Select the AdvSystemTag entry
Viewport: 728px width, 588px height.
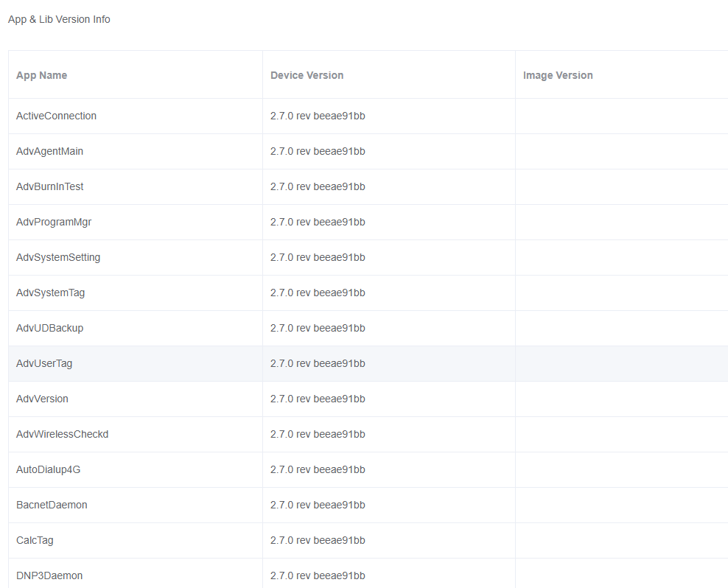tap(50, 293)
